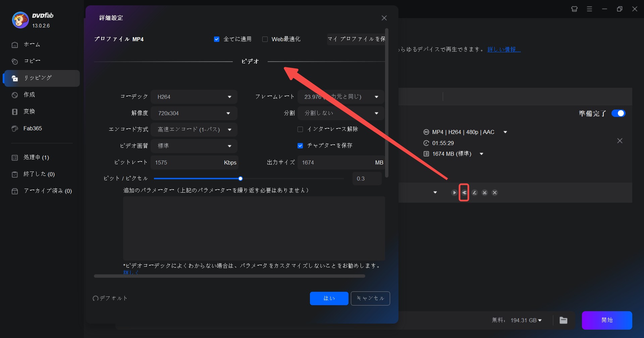Expand the コーデック H264 dropdown
The height and width of the screenshot is (338, 644).
tap(194, 97)
